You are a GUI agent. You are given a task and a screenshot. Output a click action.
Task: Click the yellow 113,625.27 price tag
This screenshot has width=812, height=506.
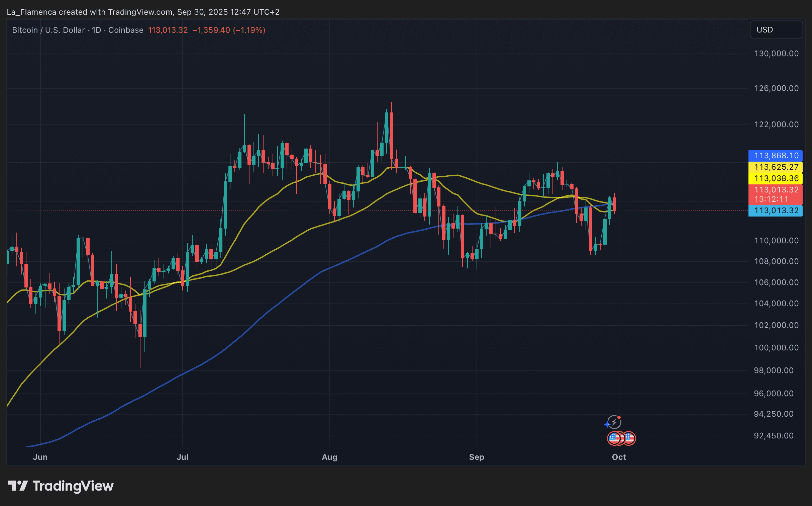[775, 167]
